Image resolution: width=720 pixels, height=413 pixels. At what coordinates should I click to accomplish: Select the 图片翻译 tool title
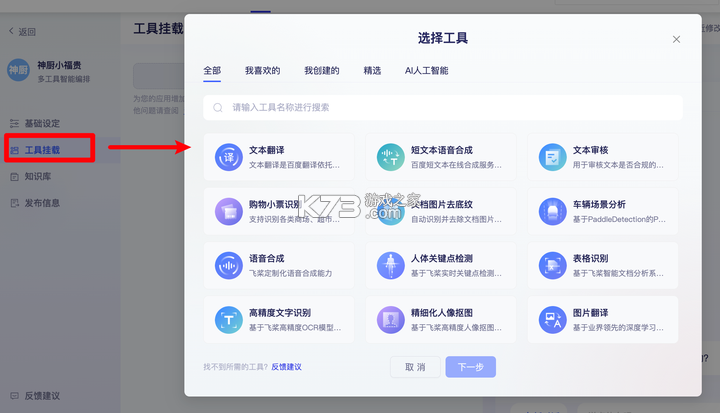point(591,313)
